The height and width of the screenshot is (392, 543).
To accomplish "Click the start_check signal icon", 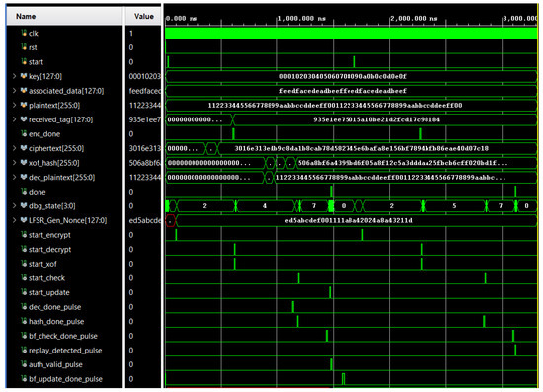I will [24, 277].
